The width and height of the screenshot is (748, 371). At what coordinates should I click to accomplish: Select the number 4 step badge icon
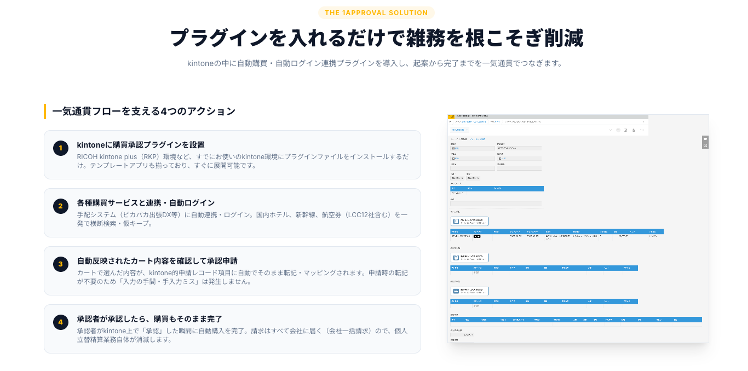(x=61, y=322)
